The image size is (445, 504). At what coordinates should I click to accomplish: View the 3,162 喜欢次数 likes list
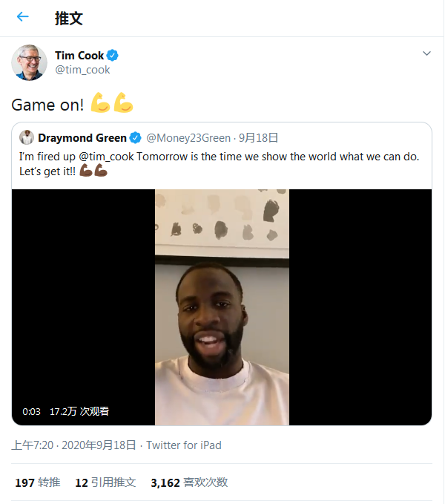coord(188,482)
